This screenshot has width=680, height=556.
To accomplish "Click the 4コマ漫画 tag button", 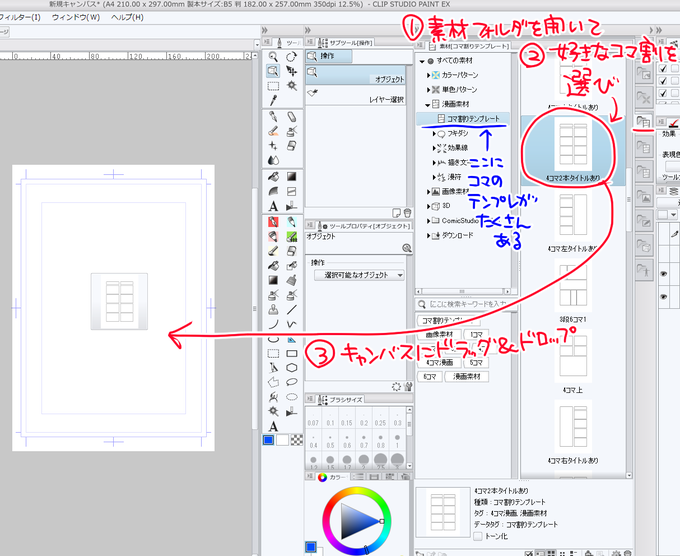I will [x=439, y=362].
